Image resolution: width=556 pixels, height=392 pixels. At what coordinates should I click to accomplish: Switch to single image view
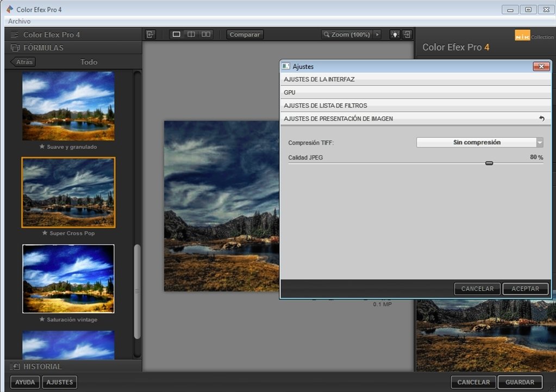pyautogui.click(x=176, y=34)
